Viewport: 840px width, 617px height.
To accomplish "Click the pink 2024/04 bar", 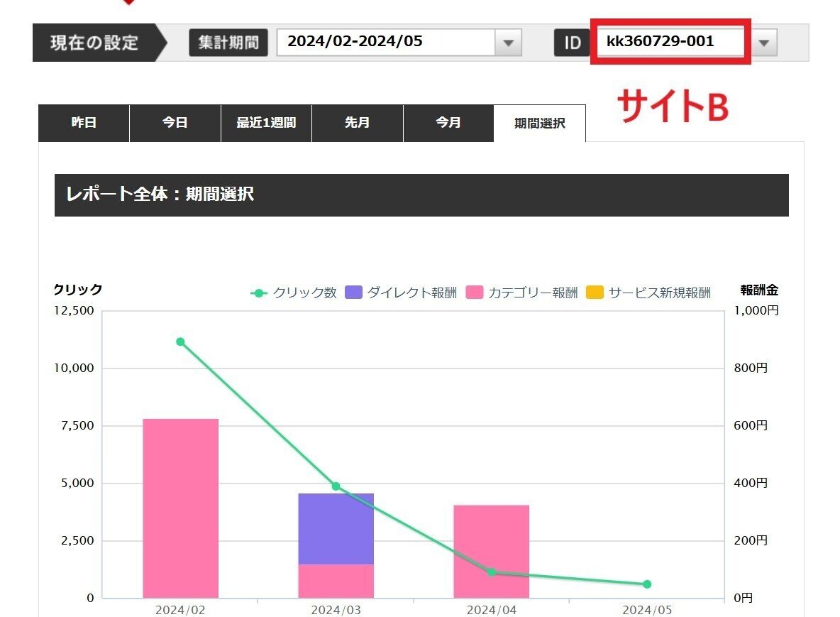I will coord(491,551).
